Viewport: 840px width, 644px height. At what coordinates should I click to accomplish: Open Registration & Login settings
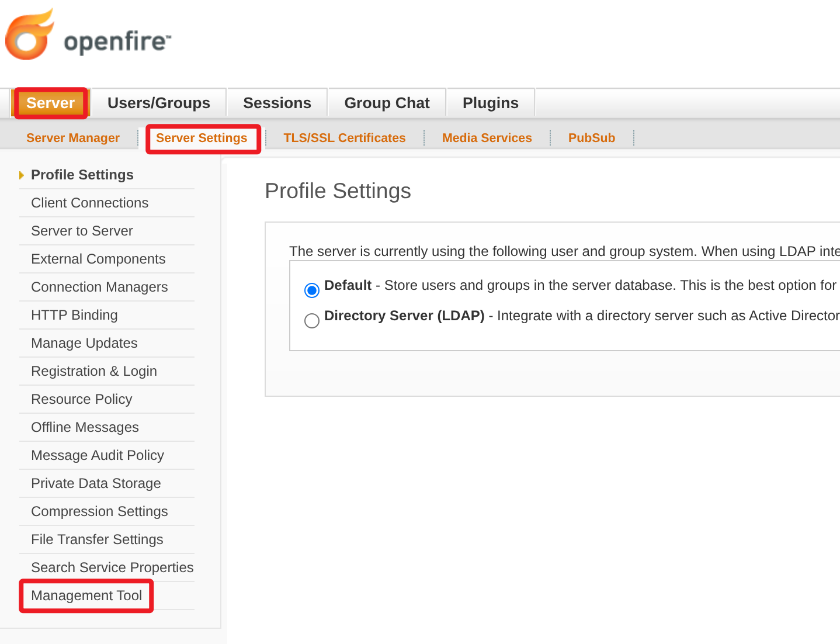[94, 371]
